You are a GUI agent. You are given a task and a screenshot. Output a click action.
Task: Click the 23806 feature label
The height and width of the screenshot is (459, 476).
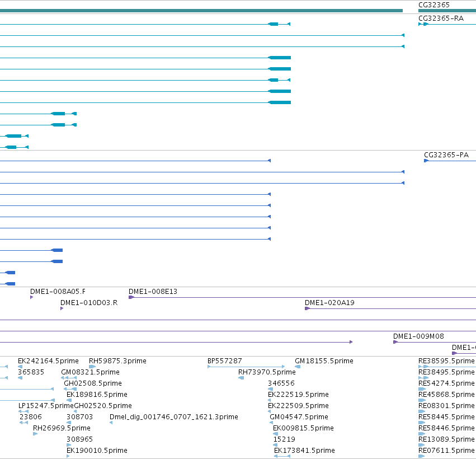(31, 417)
